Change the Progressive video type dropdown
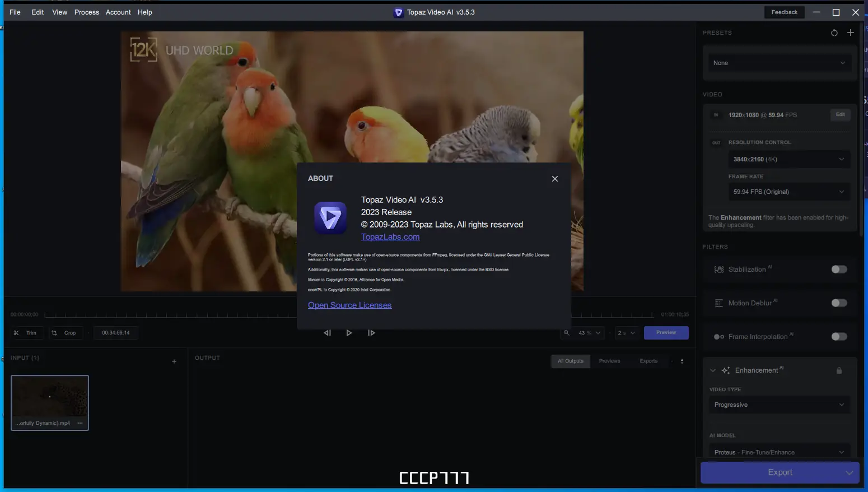The width and height of the screenshot is (868, 492). (779, 405)
